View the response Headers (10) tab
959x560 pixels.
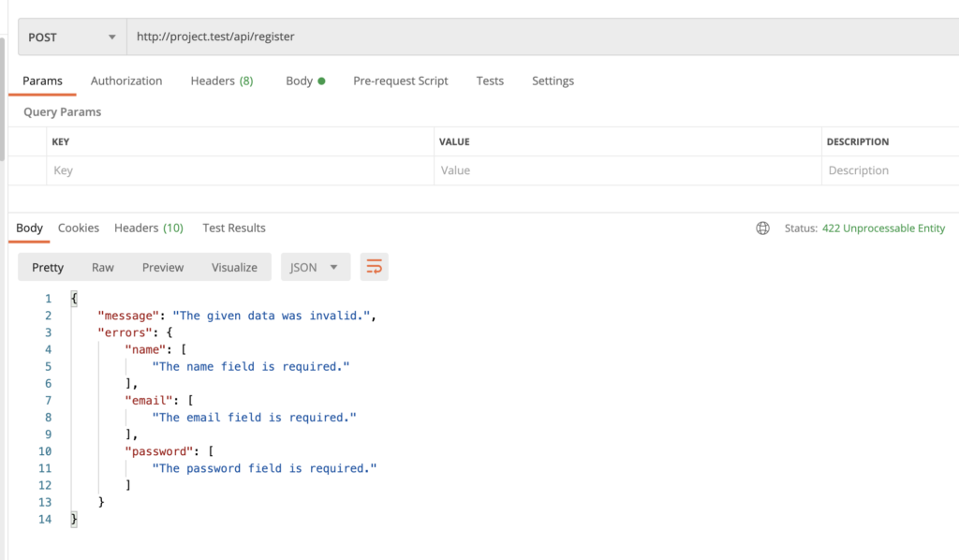148,228
